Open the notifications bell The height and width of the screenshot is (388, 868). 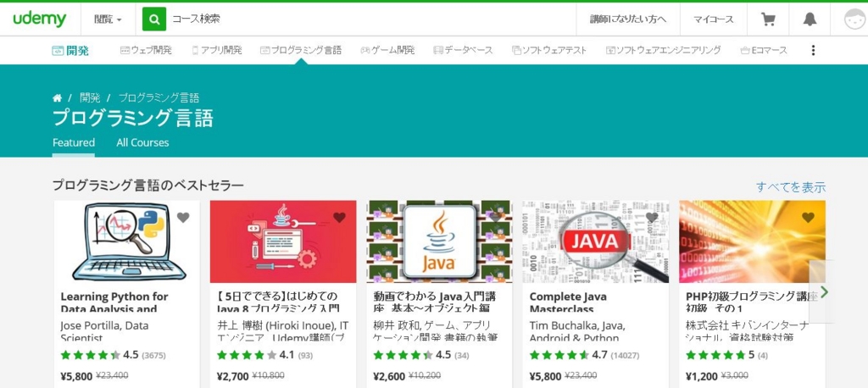tap(810, 19)
